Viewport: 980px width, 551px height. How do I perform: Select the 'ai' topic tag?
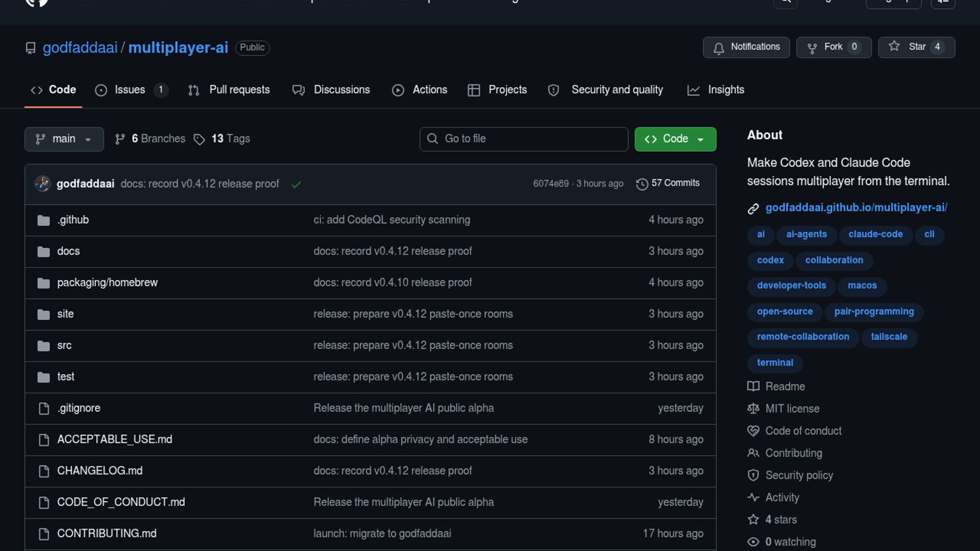[x=761, y=235]
